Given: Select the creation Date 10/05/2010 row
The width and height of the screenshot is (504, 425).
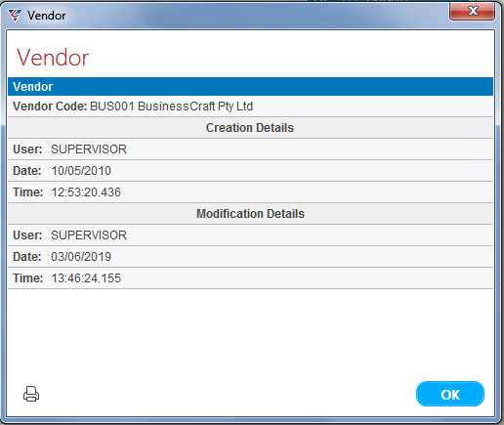Looking at the screenshot, I should tap(250, 171).
